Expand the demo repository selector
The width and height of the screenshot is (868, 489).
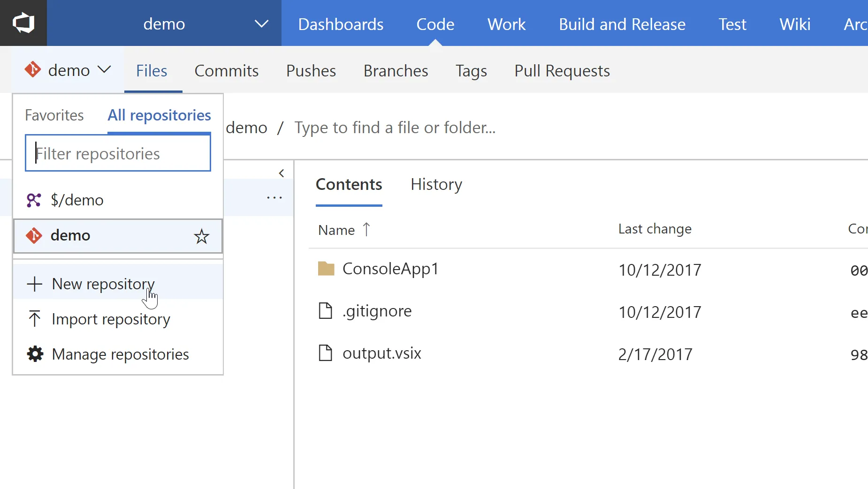pos(68,70)
